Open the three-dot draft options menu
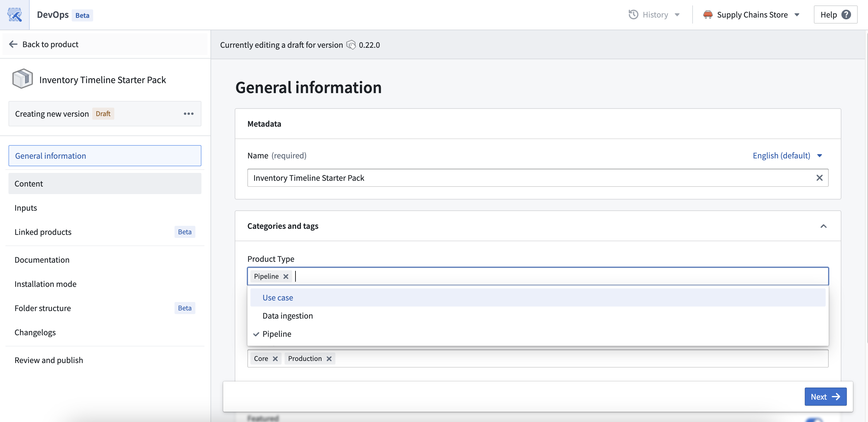The width and height of the screenshot is (868, 422). [x=188, y=114]
